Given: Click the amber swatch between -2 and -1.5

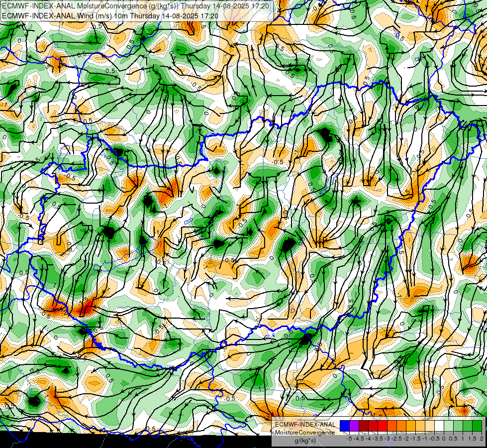Looking at the screenshot, I should tap(411, 426).
